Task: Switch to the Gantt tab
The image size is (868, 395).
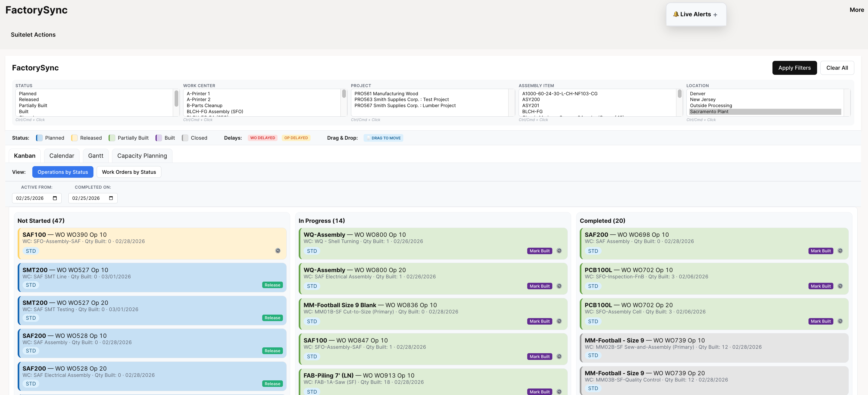Action: tap(95, 156)
